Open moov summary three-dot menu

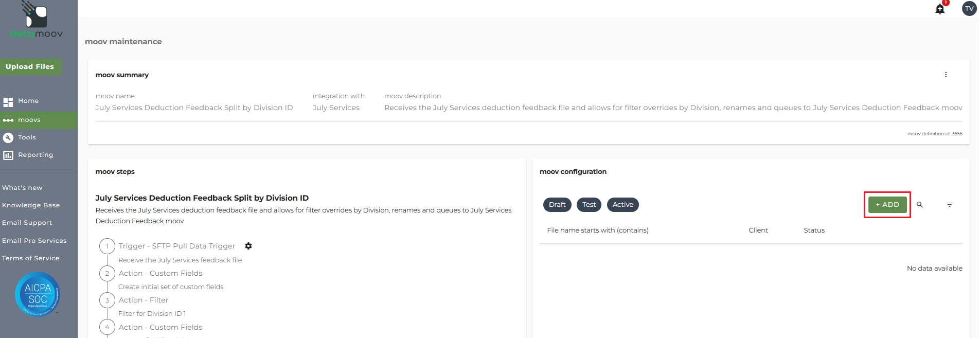946,75
